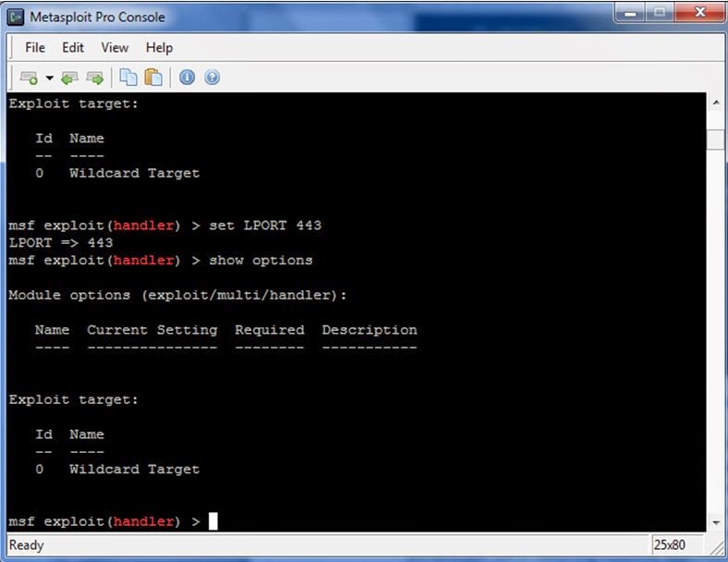Go to previous session with left arrow

tap(69, 78)
